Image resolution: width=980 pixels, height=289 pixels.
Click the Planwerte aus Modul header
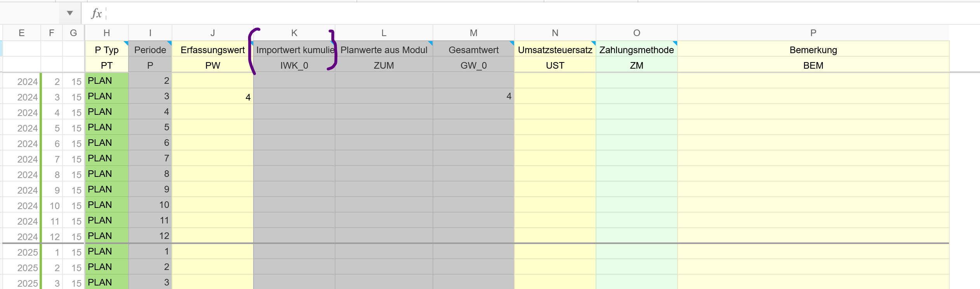point(384,50)
